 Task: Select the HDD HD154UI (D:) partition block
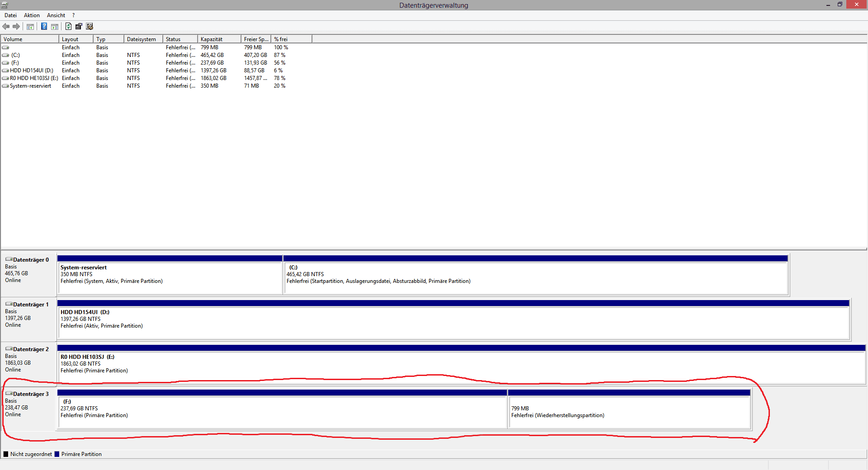click(453, 320)
